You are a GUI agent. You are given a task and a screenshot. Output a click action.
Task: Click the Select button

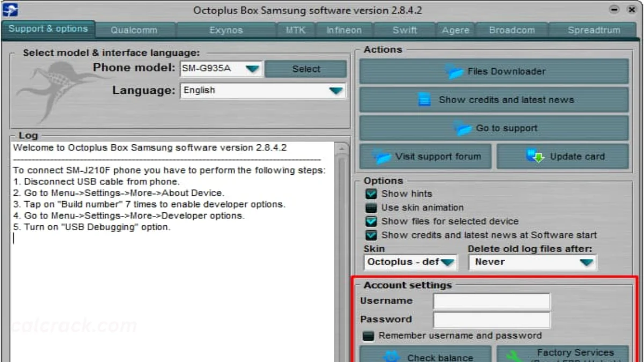306,69
